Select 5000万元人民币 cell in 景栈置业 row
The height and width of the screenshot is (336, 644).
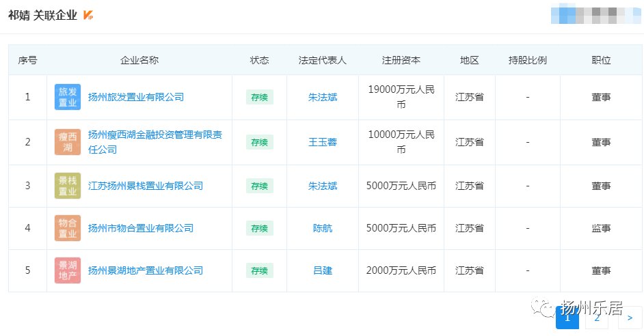click(401, 186)
